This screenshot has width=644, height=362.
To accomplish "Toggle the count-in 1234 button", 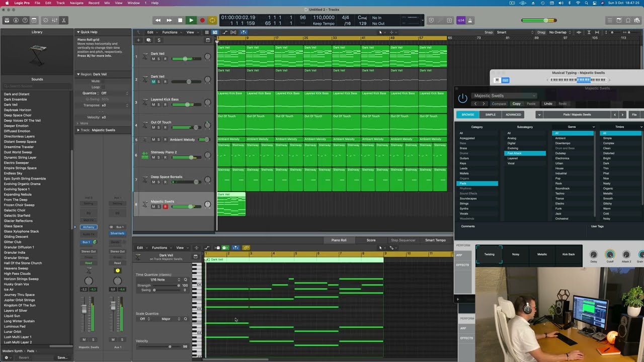I will click(461, 20).
